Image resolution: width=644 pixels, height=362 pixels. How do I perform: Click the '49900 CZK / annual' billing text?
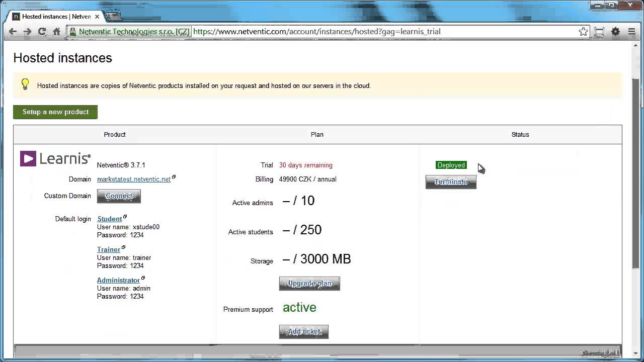tap(308, 179)
